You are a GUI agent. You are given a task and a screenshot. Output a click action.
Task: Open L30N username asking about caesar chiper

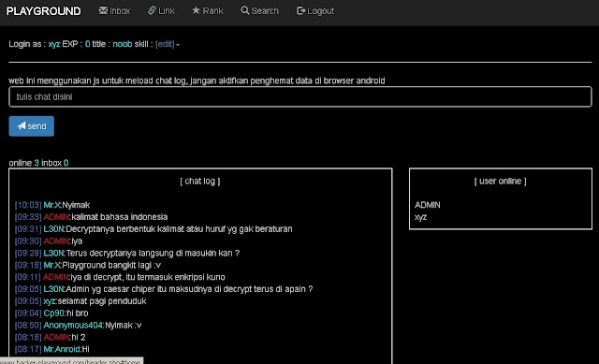coord(54,289)
